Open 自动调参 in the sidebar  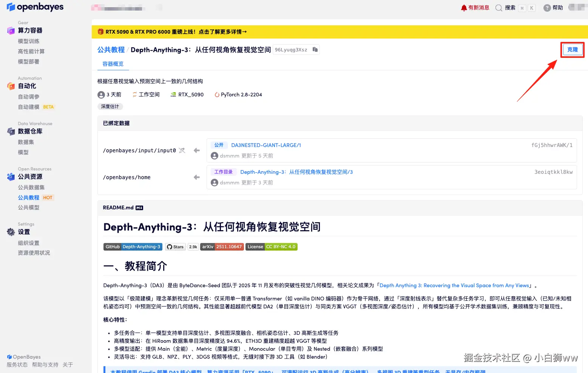[x=29, y=97]
